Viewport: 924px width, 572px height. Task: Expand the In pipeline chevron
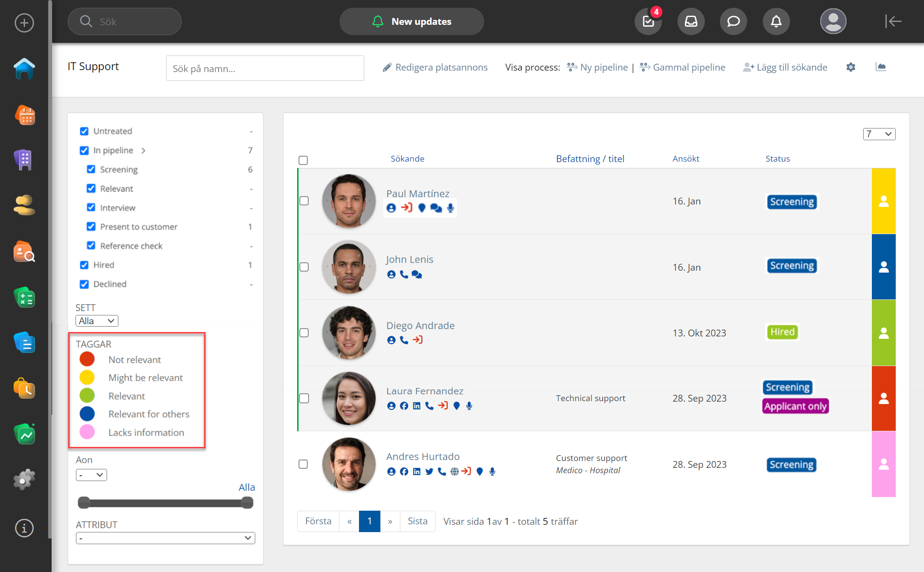coord(143,150)
